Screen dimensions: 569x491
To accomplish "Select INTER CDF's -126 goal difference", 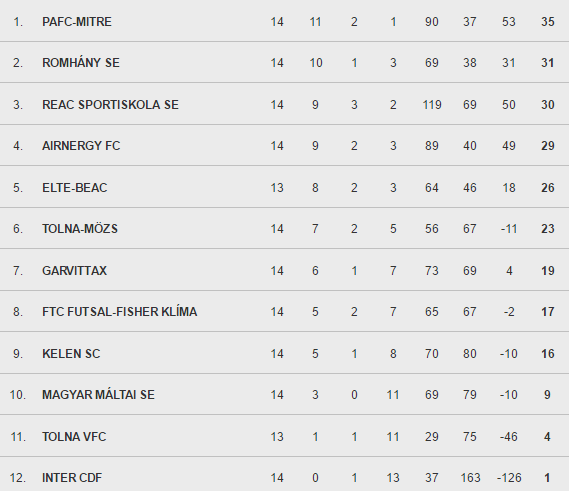I will point(509,478).
